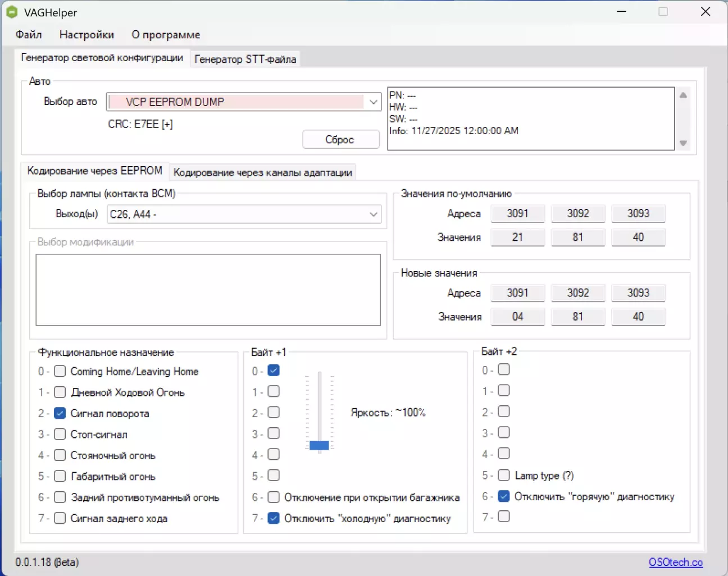This screenshot has width=728, height=576.
Task: Open the OSOtech.co link
Action: [675, 562]
